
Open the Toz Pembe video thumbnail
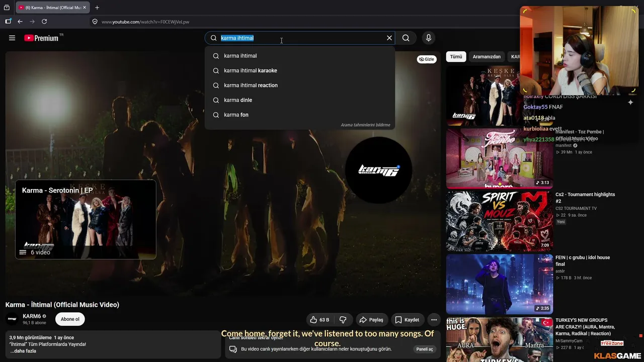499,158
